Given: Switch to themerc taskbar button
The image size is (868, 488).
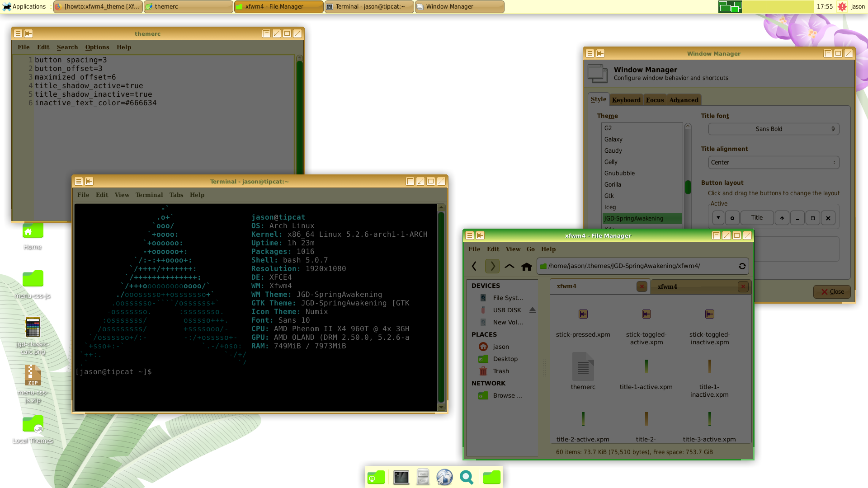Looking at the screenshot, I should [x=189, y=6].
